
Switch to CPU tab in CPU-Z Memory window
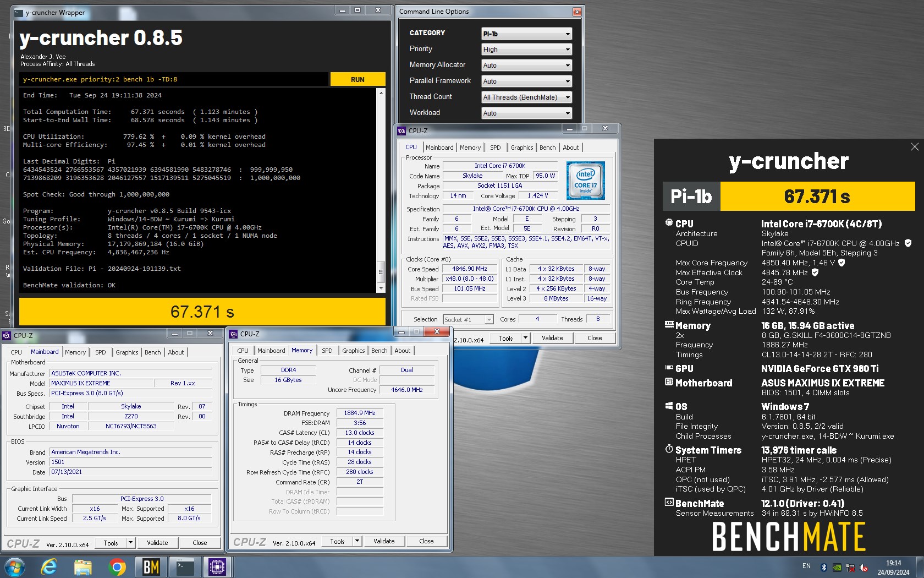click(x=243, y=351)
